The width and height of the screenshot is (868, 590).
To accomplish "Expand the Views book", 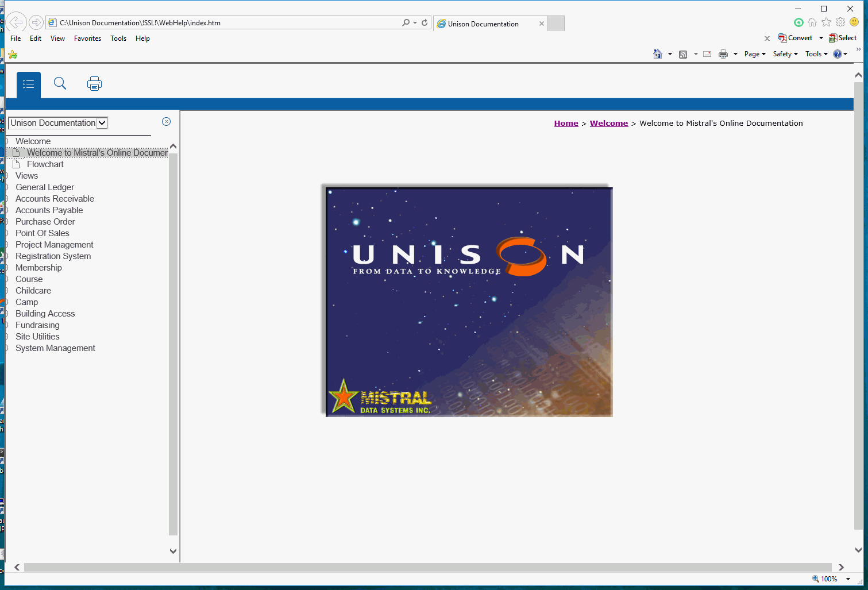I will (26, 176).
